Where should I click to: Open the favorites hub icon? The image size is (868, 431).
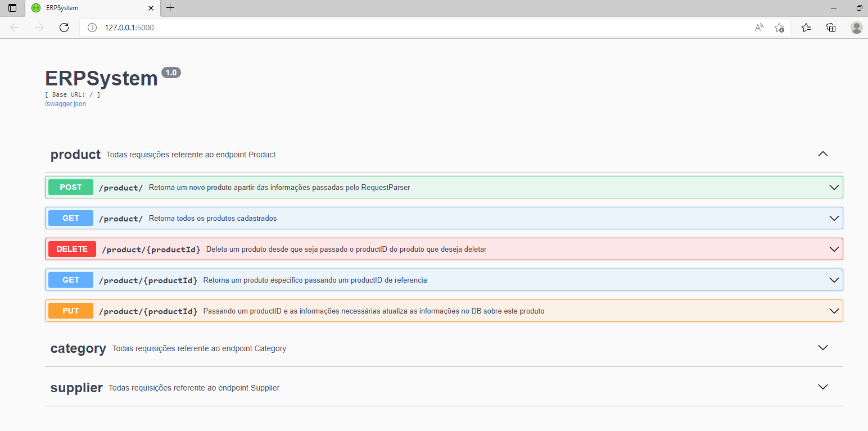coord(806,27)
